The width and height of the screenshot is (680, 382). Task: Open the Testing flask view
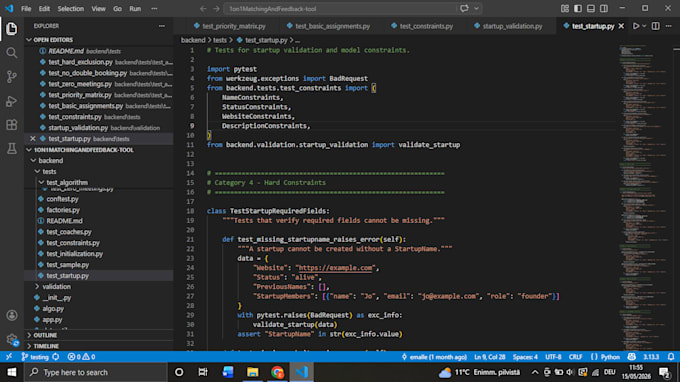[12, 149]
